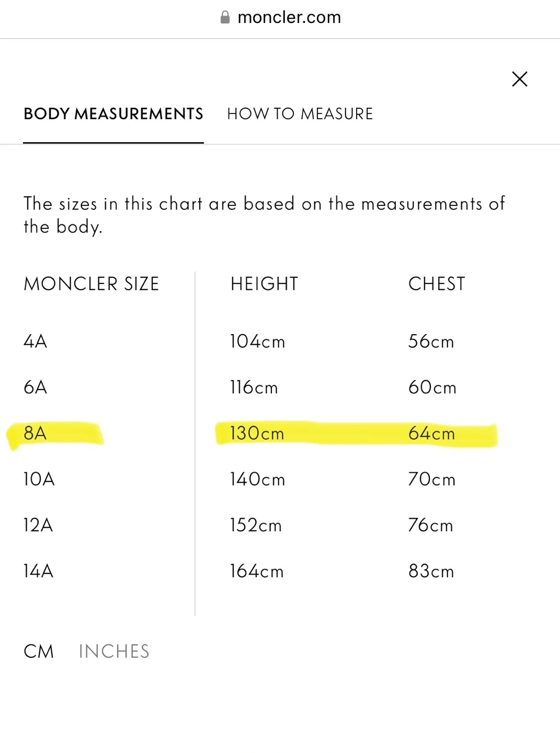Click the highlighted 130cm height value
Screen dimensions: 560x753
[x=257, y=433]
